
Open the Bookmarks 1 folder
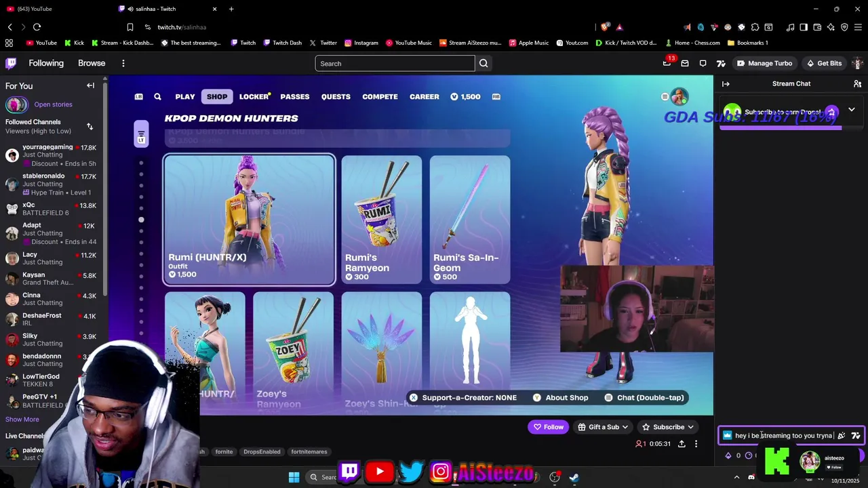pos(747,43)
